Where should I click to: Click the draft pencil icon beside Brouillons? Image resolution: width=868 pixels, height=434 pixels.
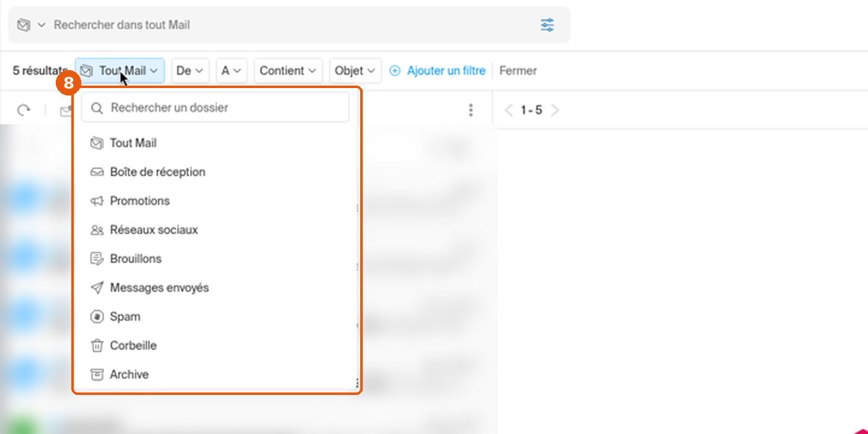(x=97, y=259)
